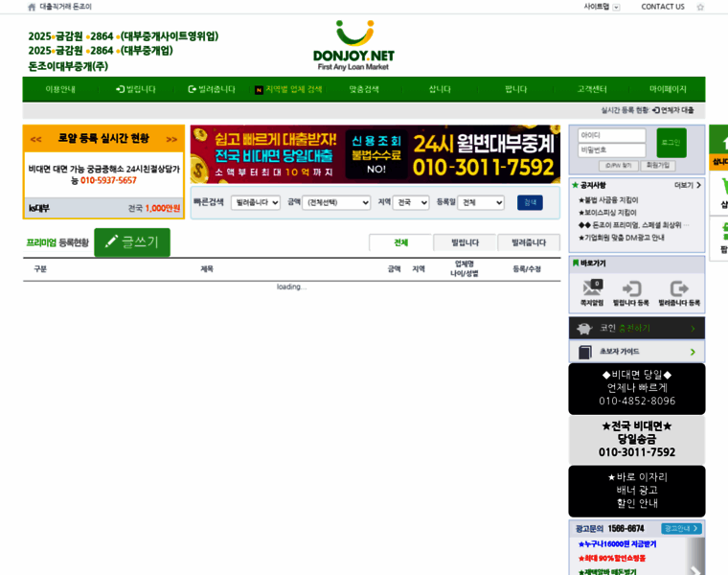Click the home icon beside 대출직거래 돈조이
Screen dimensions: 728x575
32,7
